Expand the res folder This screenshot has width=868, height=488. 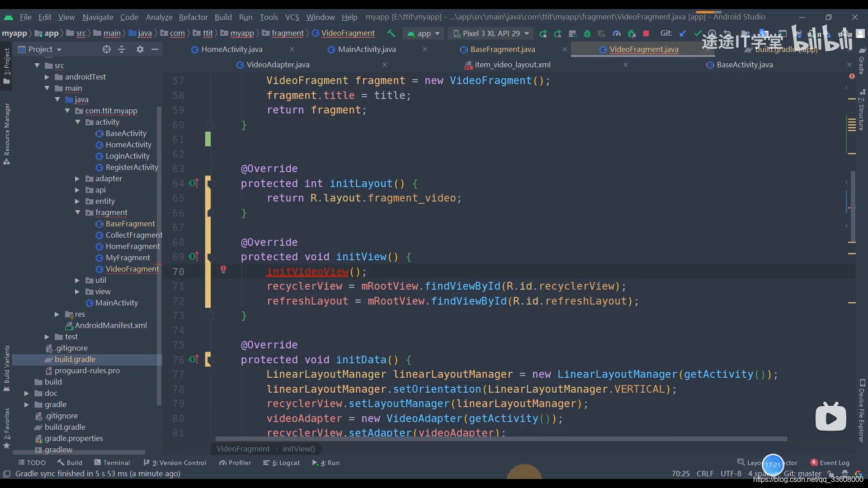(x=57, y=314)
